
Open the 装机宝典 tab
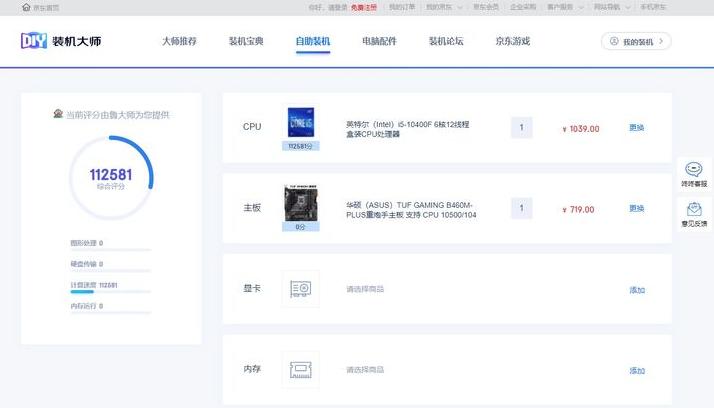(x=246, y=41)
